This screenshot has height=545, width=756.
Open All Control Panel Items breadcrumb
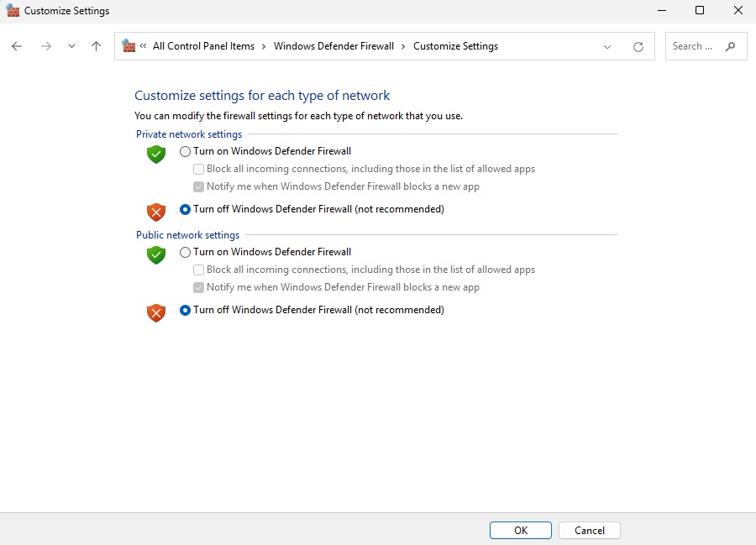click(203, 46)
